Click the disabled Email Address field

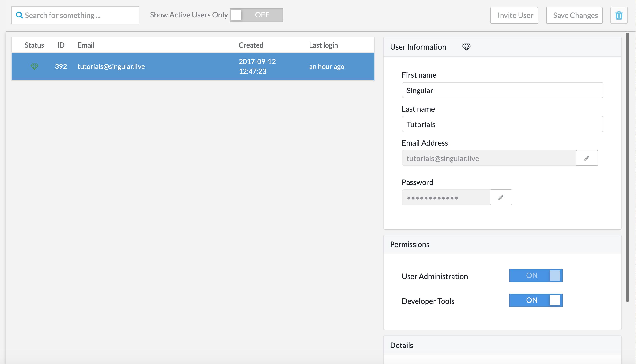point(489,158)
